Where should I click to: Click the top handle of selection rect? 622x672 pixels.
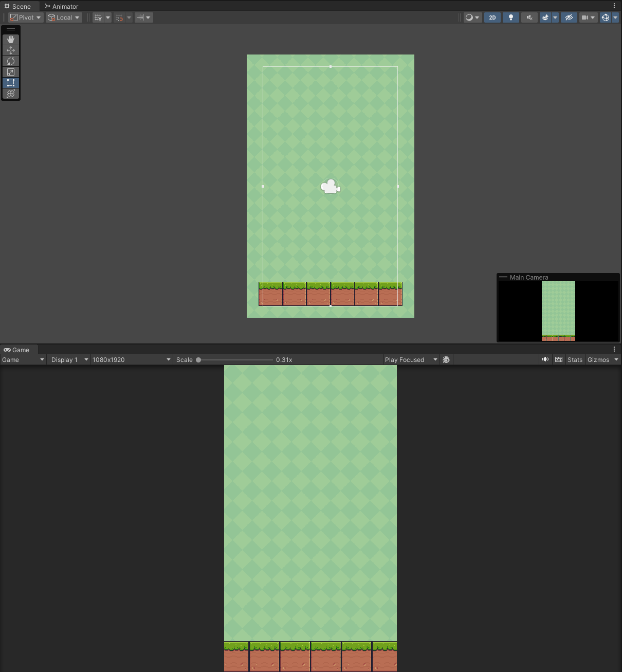[x=331, y=66]
